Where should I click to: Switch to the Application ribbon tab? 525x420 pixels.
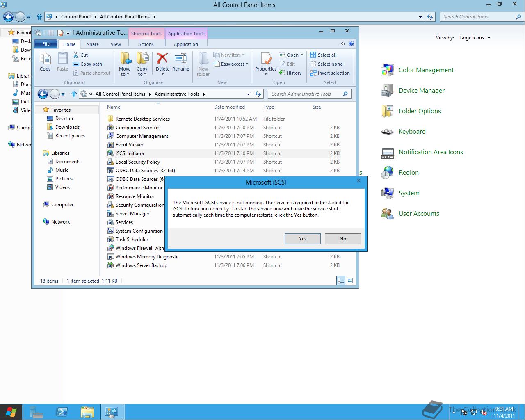click(x=186, y=44)
